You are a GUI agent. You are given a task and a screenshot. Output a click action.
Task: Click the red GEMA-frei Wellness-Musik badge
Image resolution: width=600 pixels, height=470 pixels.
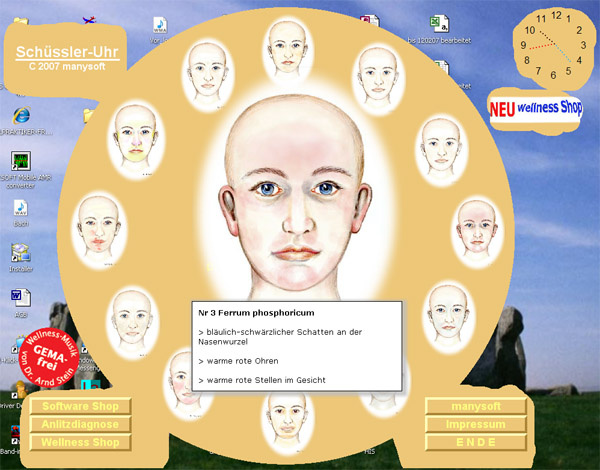[x=49, y=357]
